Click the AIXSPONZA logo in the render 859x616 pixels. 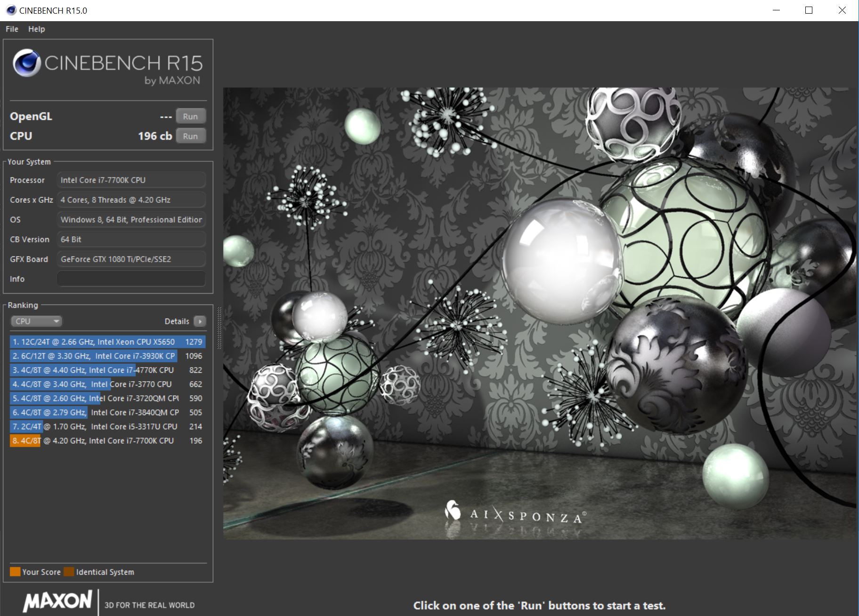point(516,514)
